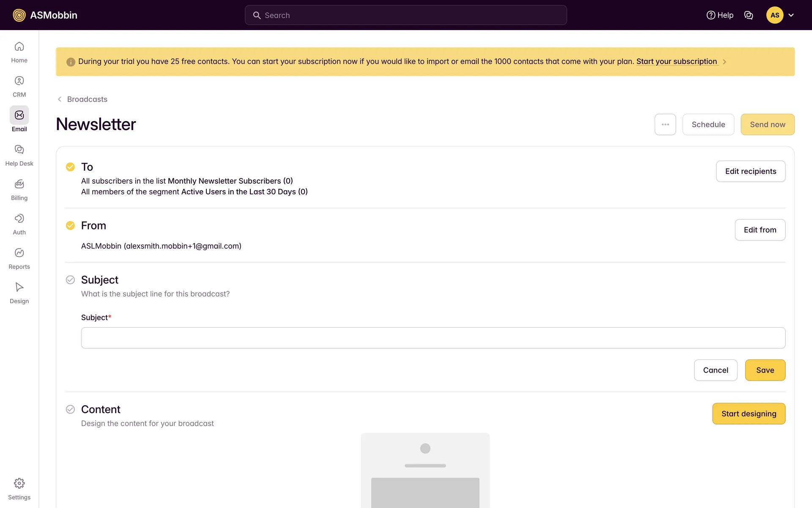Go to the Billing section
Image resolution: width=812 pixels, height=508 pixels.
coord(19,184)
